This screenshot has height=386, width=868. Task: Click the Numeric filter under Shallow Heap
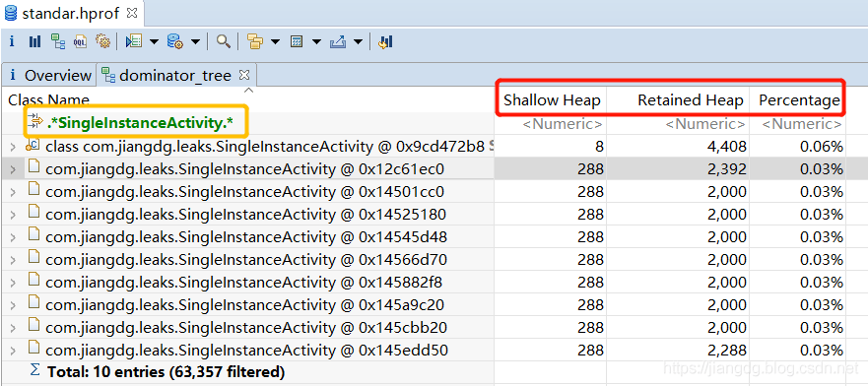[563, 124]
